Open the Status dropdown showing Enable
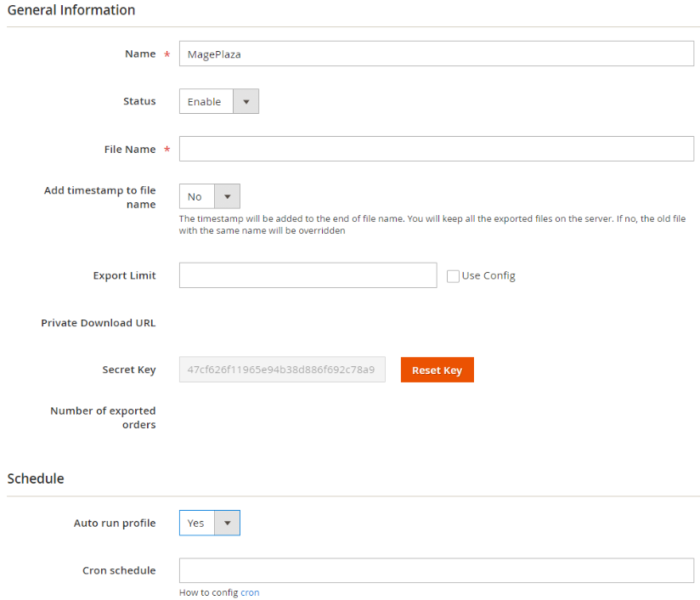Image resolution: width=700 pixels, height=600 pixels. pyautogui.click(x=218, y=101)
